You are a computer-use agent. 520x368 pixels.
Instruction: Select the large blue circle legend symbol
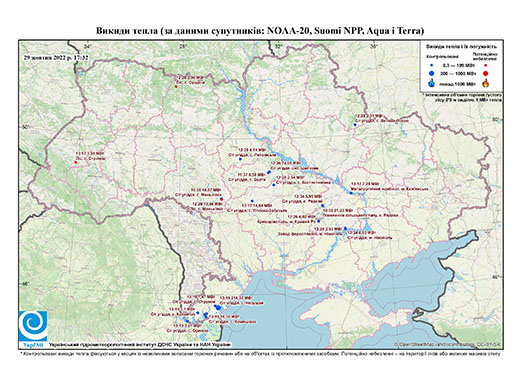click(432, 73)
